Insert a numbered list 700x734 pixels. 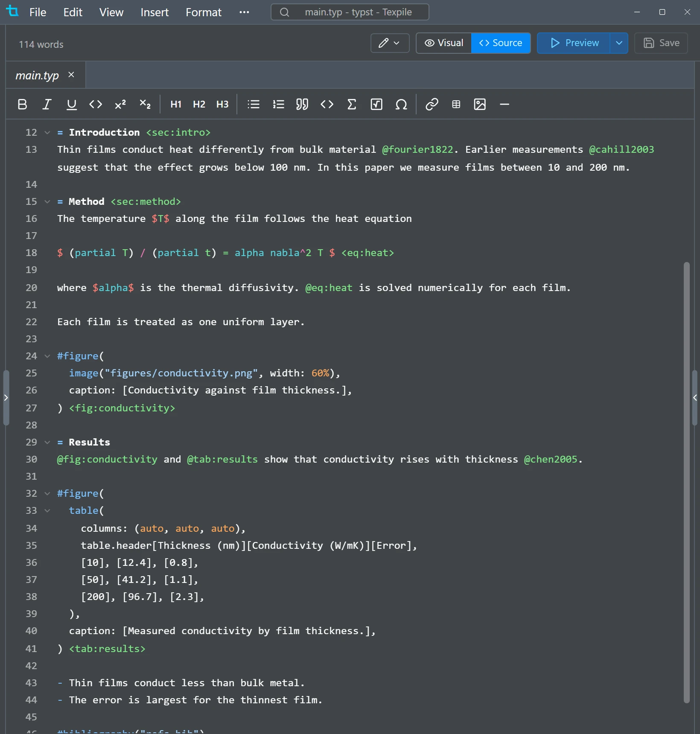(x=278, y=104)
